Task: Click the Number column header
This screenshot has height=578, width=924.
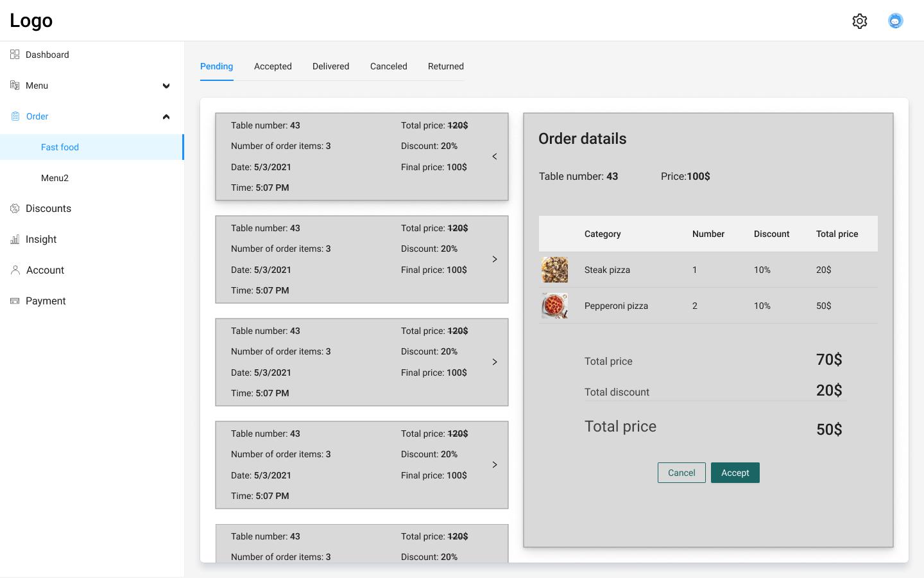Action: (x=708, y=234)
